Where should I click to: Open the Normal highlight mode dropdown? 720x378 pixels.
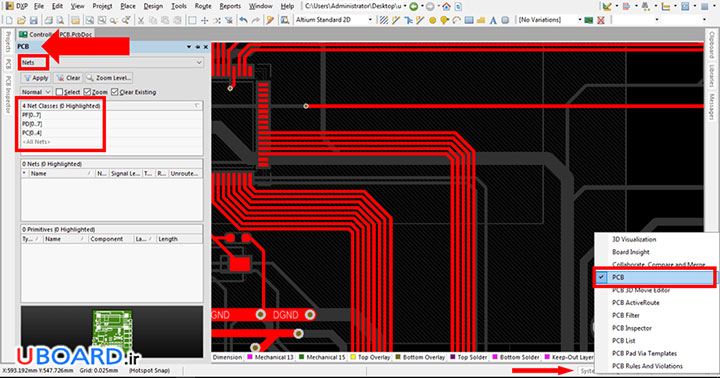point(36,92)
